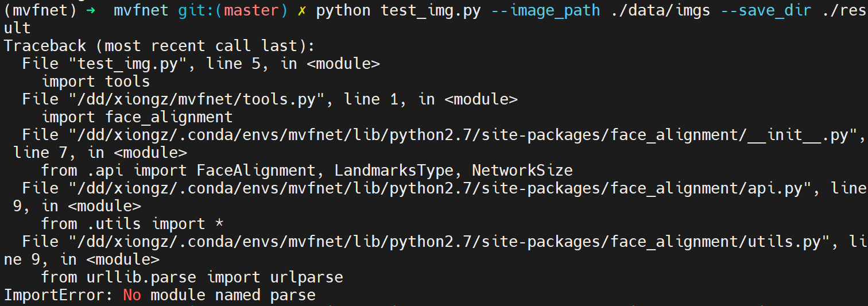Click the Traceback header line
The image size is (868, 306).
pos(159,46)
